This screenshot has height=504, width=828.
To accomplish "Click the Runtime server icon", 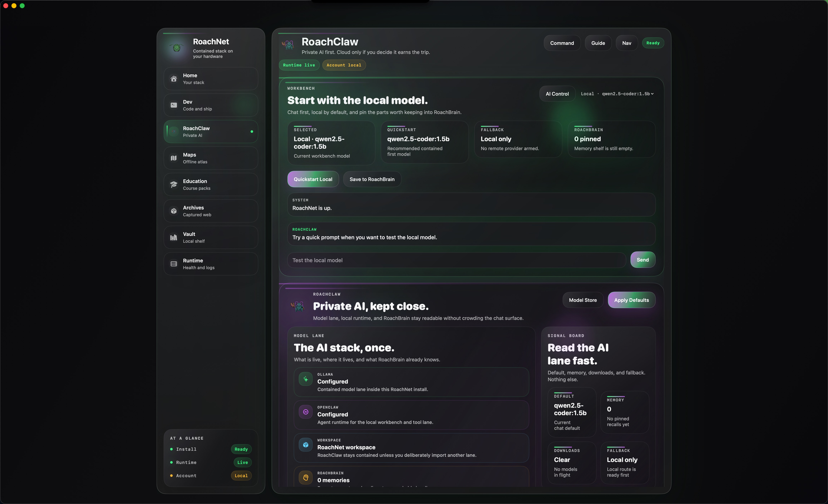I will click(173, 264).
